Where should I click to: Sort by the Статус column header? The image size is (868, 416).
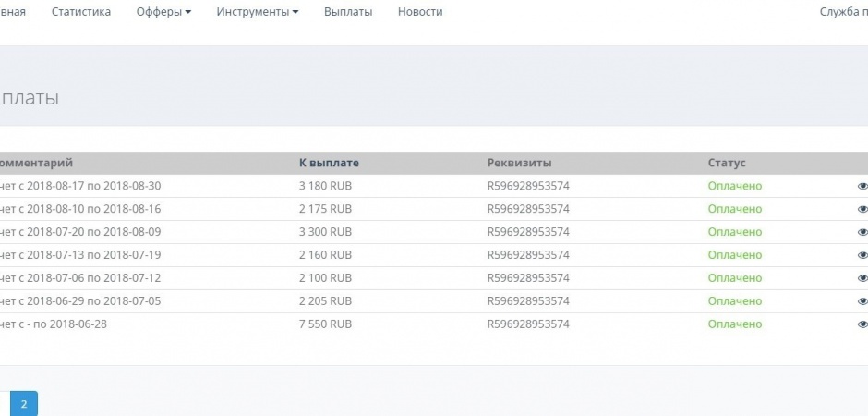(727, 163)
